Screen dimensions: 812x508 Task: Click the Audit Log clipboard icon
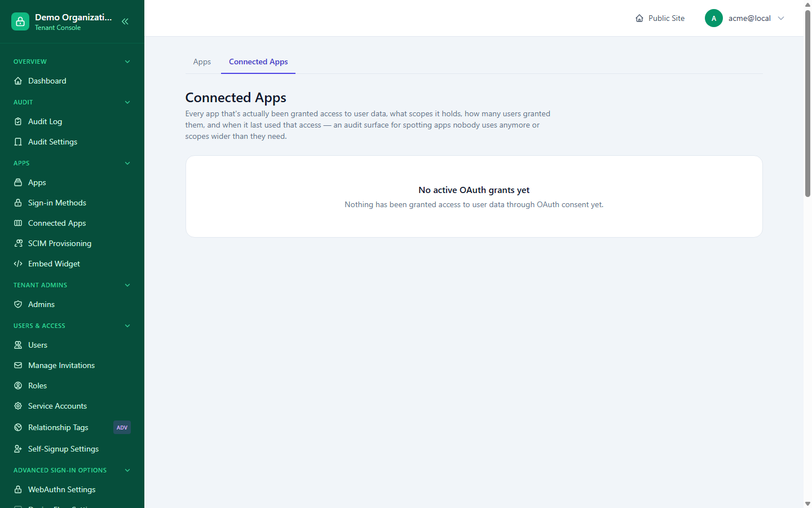(18, 121)
